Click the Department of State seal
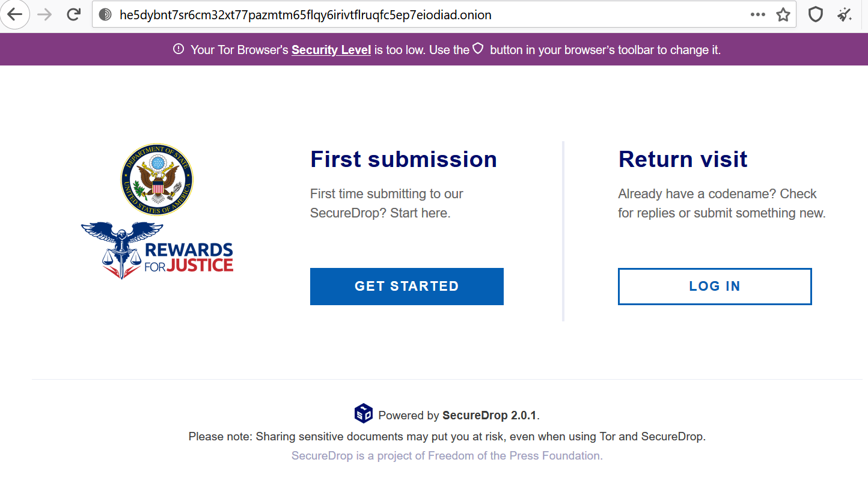The image size is (868, 489). coord(157,180)
